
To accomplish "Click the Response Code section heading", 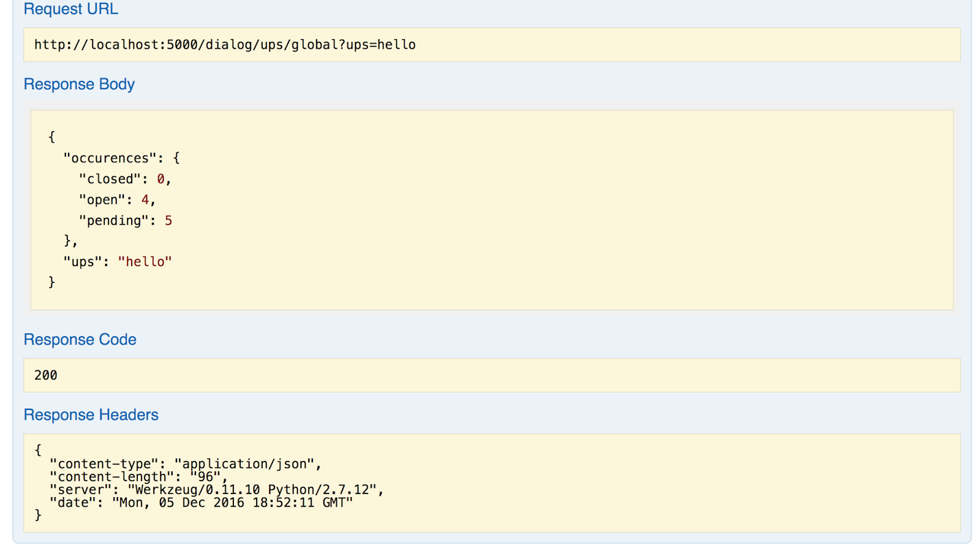I will (80, 339).
